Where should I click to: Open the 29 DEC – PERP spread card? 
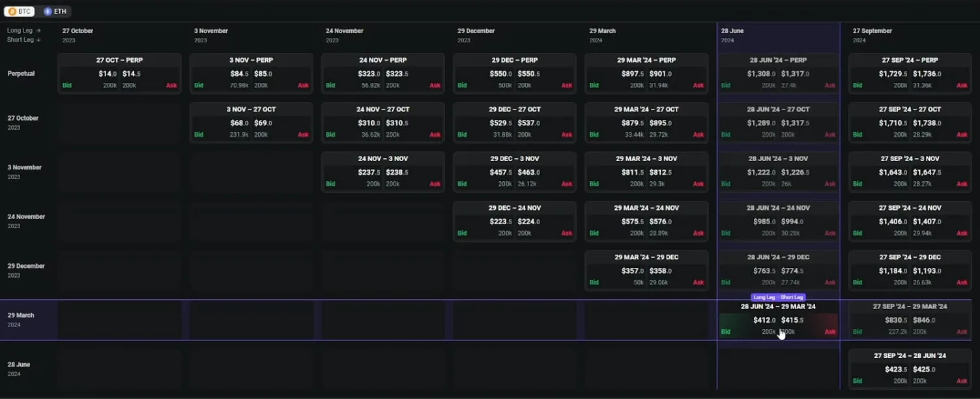(x=515, y=74)
